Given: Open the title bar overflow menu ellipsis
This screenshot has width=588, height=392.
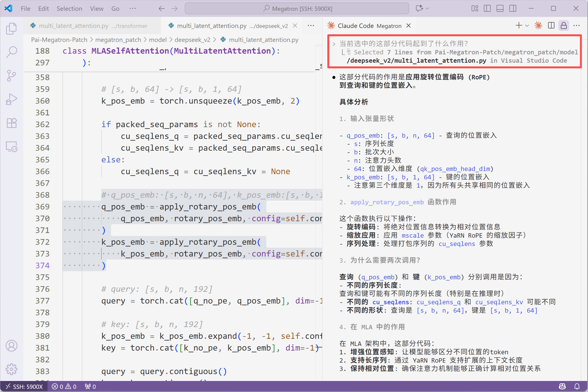Looking at the screenshot, I should point(133,9).
